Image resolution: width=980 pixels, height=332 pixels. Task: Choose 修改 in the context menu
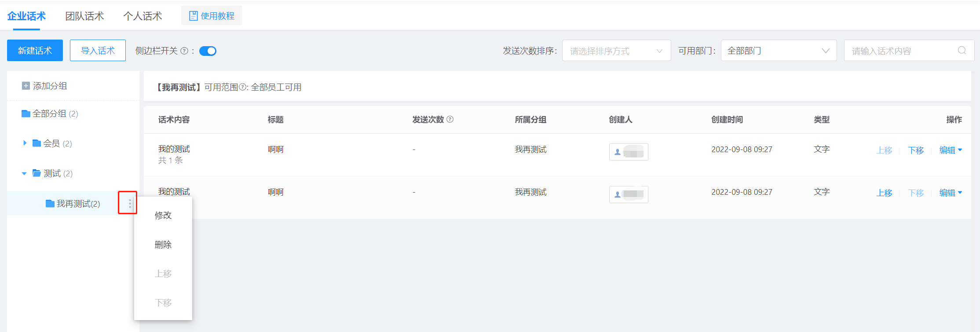click(x=163, y=215)
